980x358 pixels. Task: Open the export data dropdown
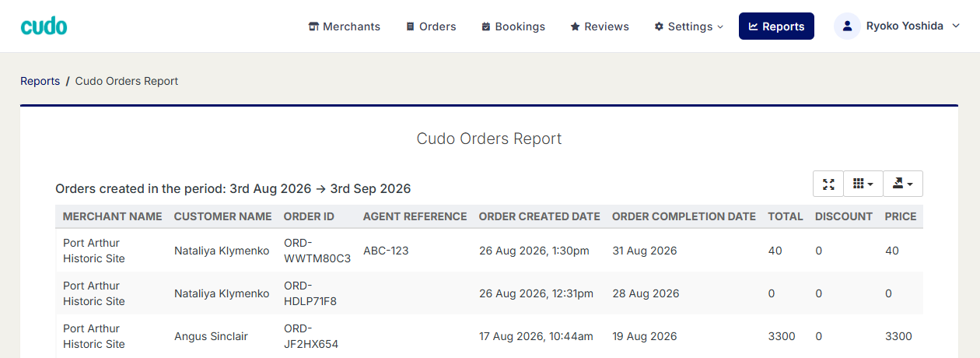click(x=903, y=184)
